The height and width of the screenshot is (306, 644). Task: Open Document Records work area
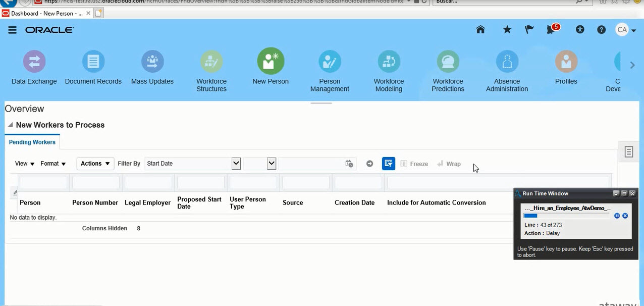coord(93,62)
